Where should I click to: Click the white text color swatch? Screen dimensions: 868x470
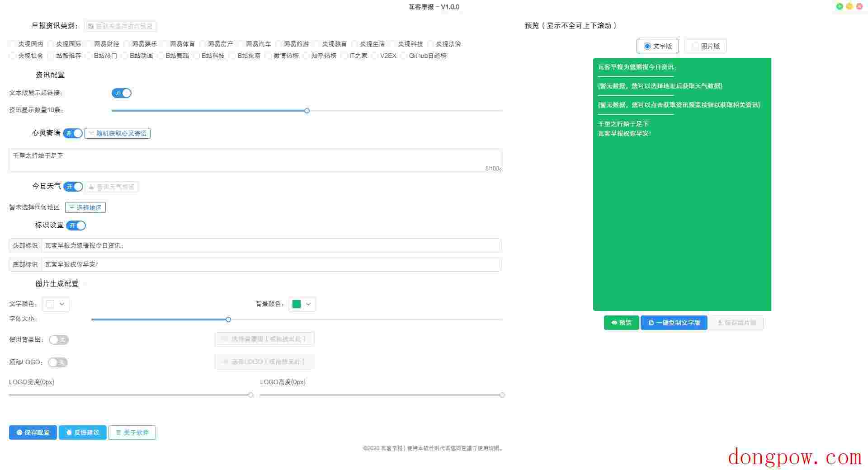click(50, 304)
